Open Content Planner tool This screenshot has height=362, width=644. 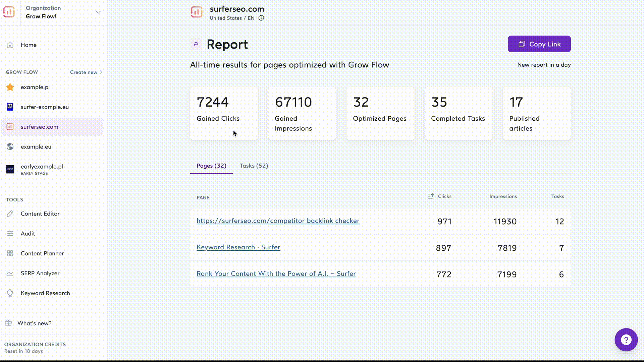43,253
